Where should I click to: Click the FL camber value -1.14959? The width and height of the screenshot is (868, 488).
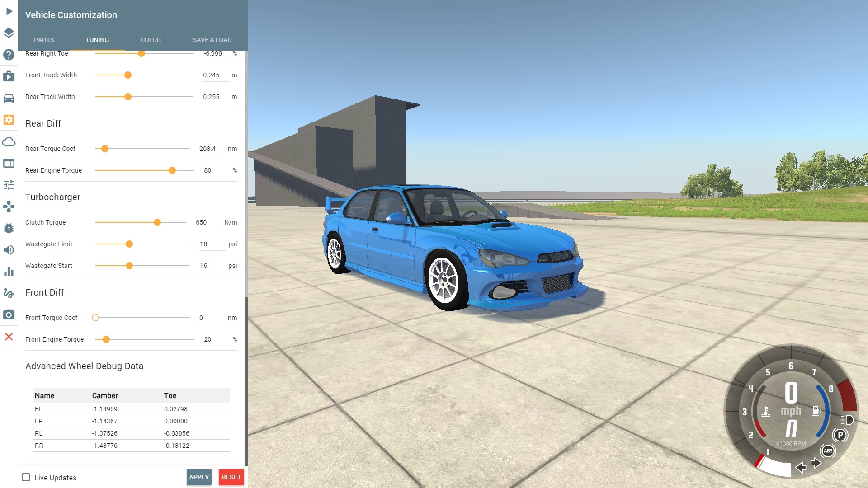point(104,409)
